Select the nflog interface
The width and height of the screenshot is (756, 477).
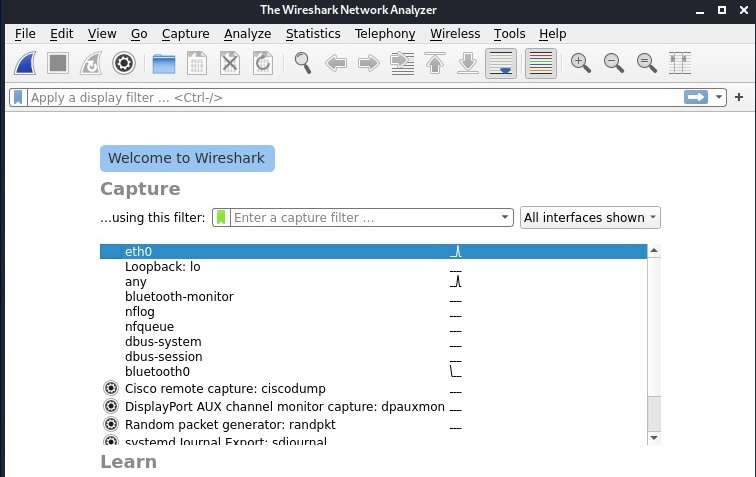tap(373, 312)
